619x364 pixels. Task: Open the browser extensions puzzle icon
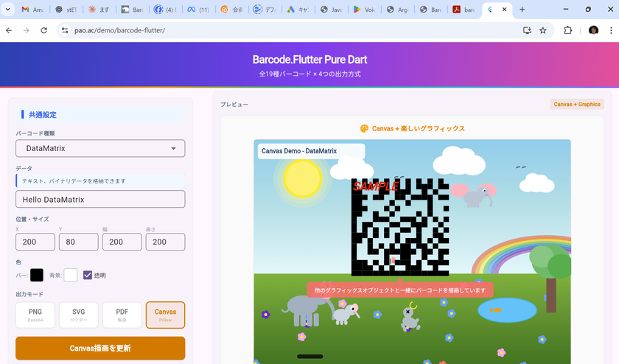click(x=568, y=30)
